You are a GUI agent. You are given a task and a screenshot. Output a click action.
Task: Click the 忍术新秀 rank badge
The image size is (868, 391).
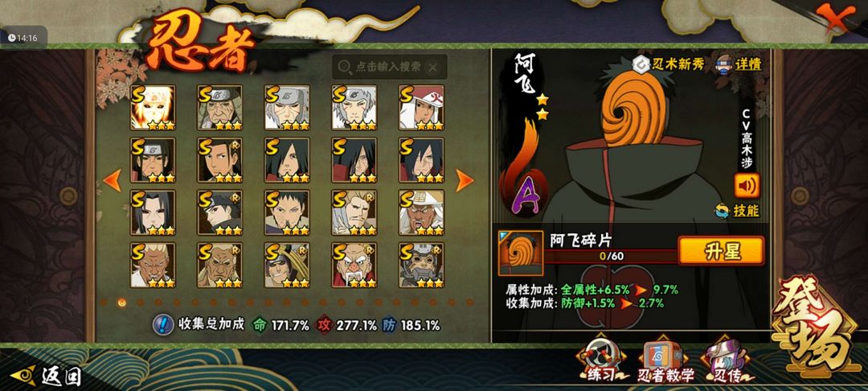point(669,64)
